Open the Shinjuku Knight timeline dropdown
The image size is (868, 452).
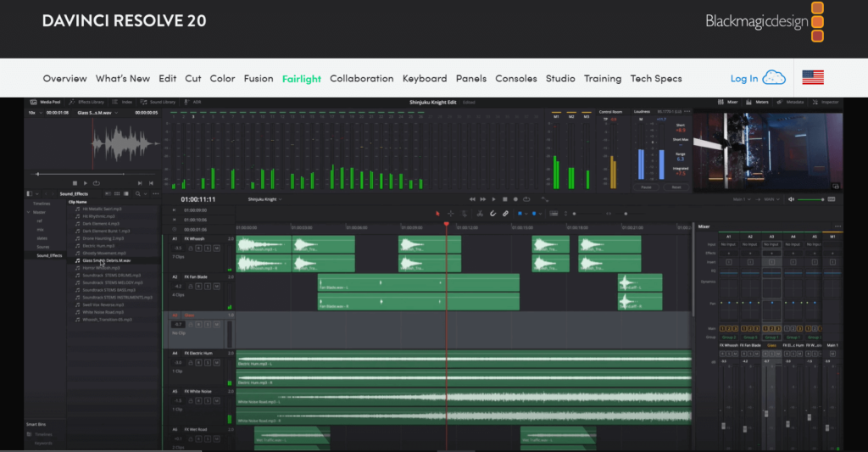(264, 199)
